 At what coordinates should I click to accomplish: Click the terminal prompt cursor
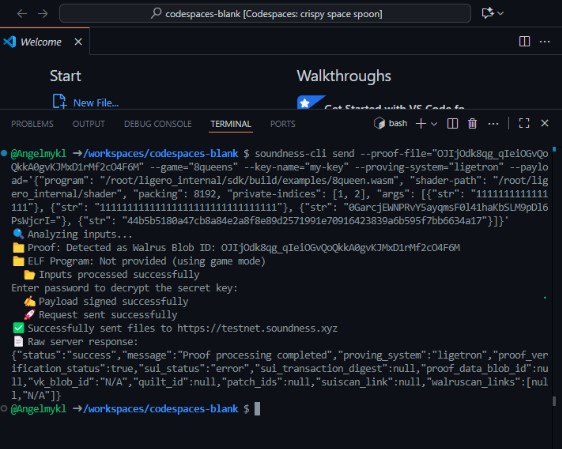pyautogui.click(x=257, y=409)
